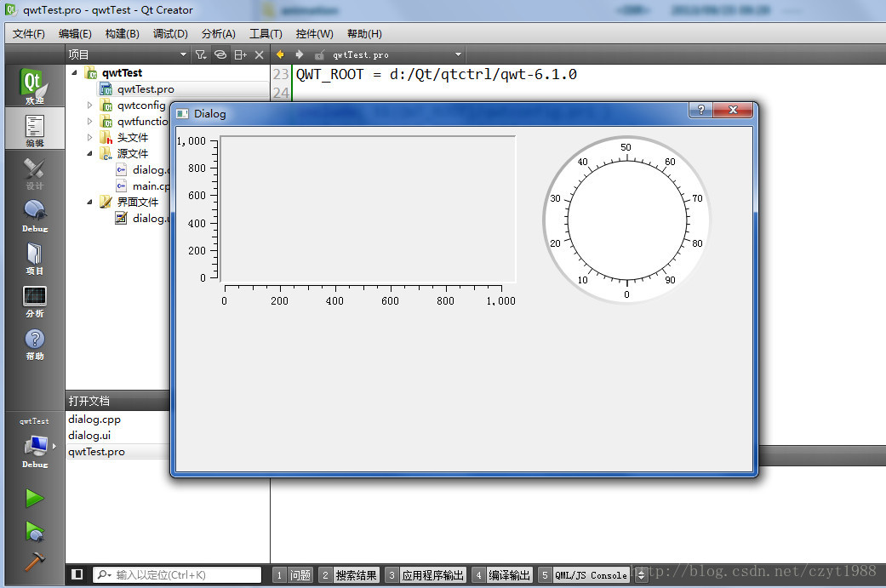Show the 应用程序输出 pane
The width and height of the screenshot is (886, 588).
(426, 575)
